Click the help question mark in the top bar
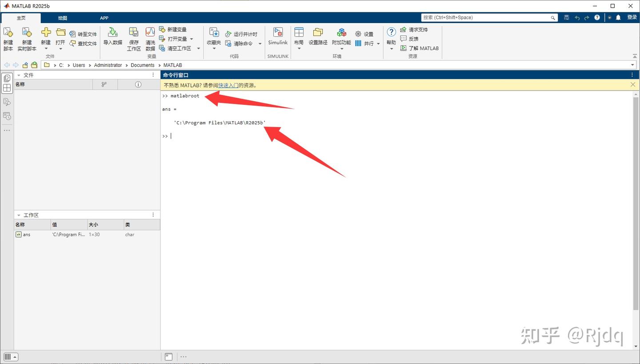 pyautogui.click(x=597, y=17)
